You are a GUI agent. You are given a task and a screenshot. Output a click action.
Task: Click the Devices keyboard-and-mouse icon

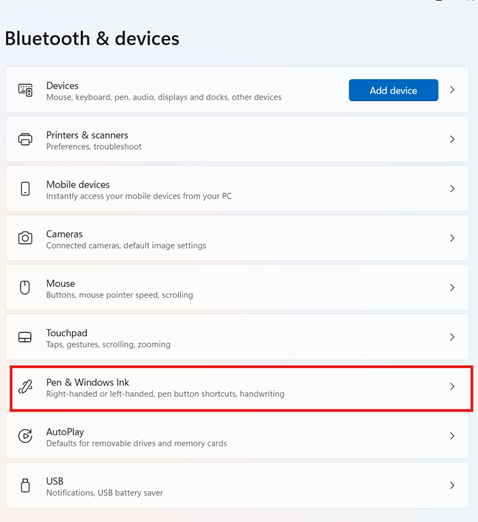[25, 90]
